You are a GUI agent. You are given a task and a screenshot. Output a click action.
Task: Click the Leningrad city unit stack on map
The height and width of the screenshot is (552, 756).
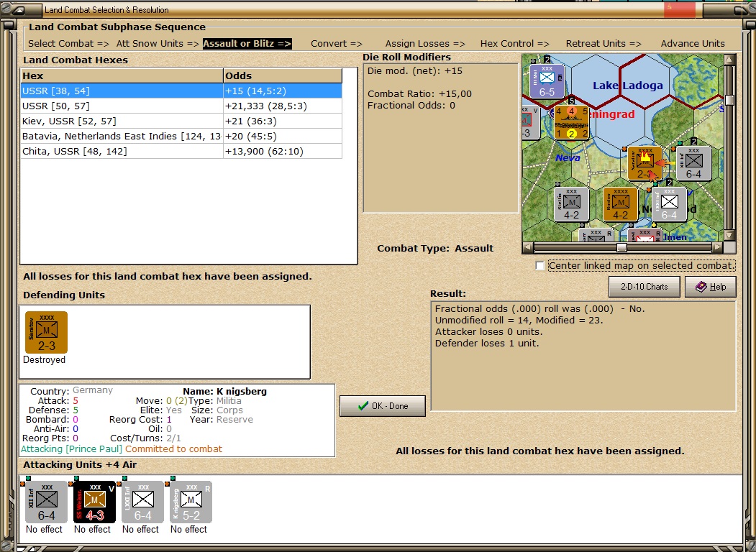tap(571, 122)
